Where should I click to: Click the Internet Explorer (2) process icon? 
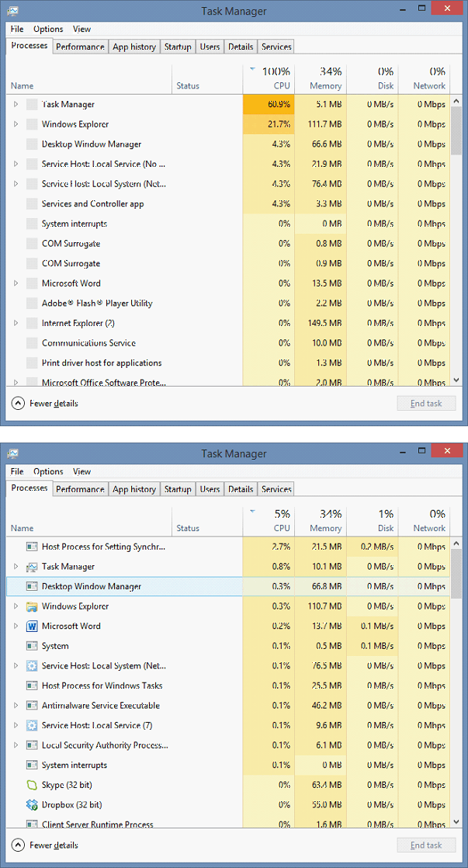click(x=31, y=322)
